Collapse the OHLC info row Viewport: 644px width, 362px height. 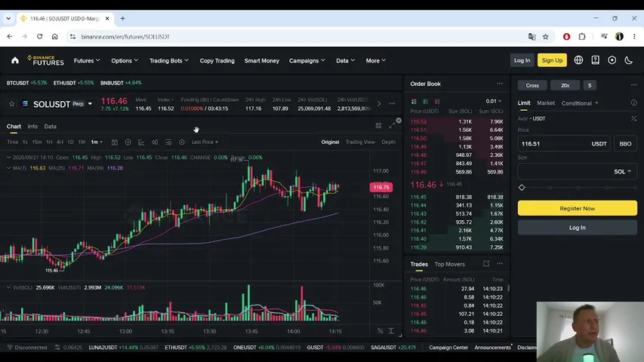(x=8, y=157)
